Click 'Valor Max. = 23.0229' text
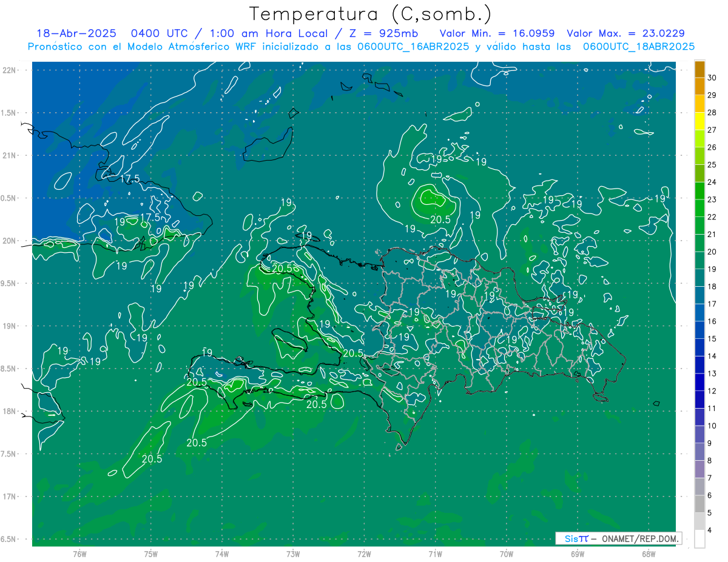728x562 pixels. [x=625, y=33]
